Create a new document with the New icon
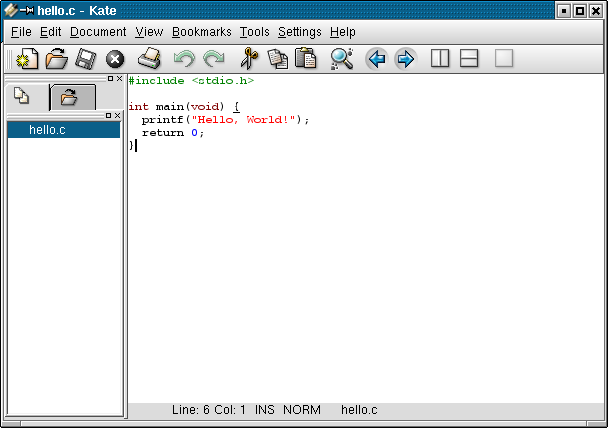 27,59
